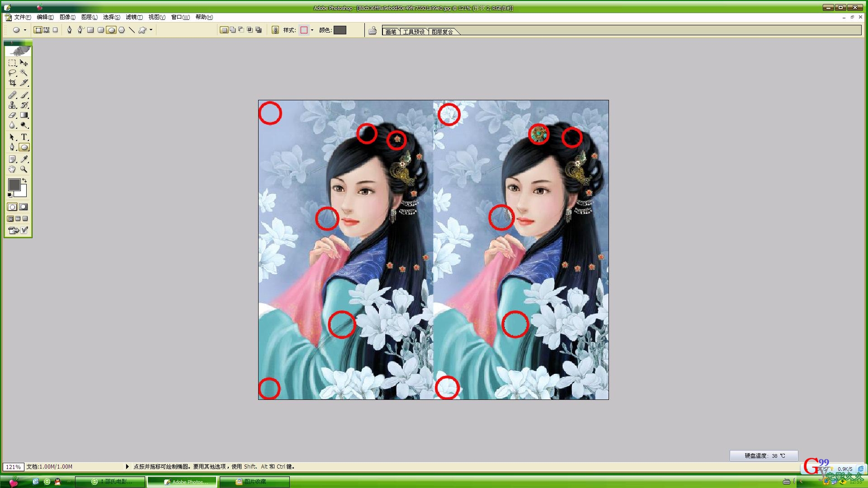Select the Eyedropper tool

pyautogui.click(x=24, y=159)
